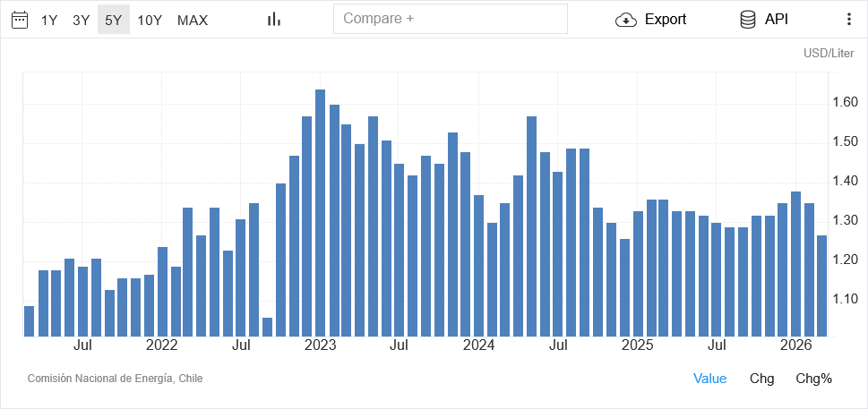Click the shortest bar after Jul 2022
Viewport: 868px width, 409px height.
coord(267,327)
